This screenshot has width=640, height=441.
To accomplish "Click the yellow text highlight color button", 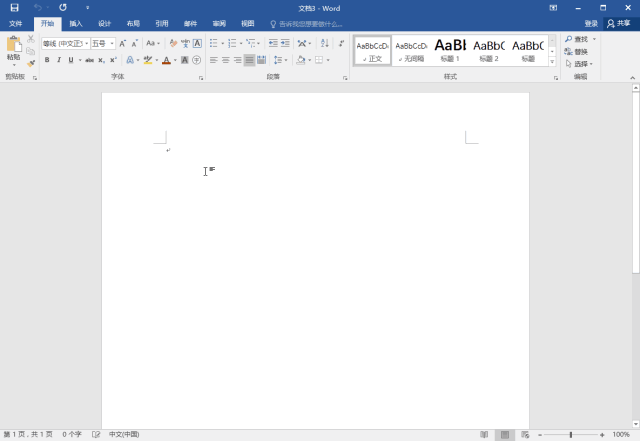I will point(148,60).
